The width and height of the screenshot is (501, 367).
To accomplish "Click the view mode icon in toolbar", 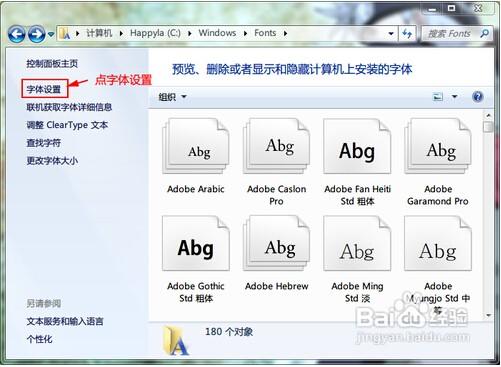I will pos(438,97).
